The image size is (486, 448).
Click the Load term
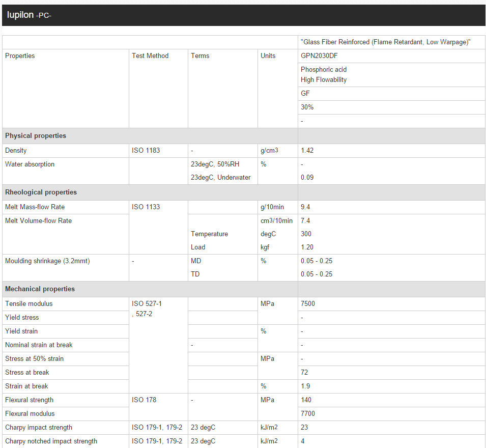tap(198, 247)
